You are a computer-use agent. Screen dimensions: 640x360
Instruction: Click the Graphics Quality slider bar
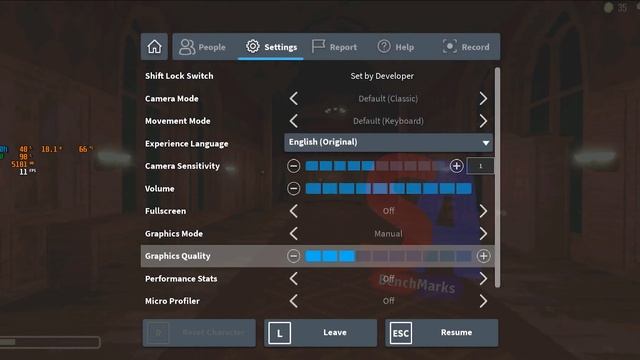[389, 256]
